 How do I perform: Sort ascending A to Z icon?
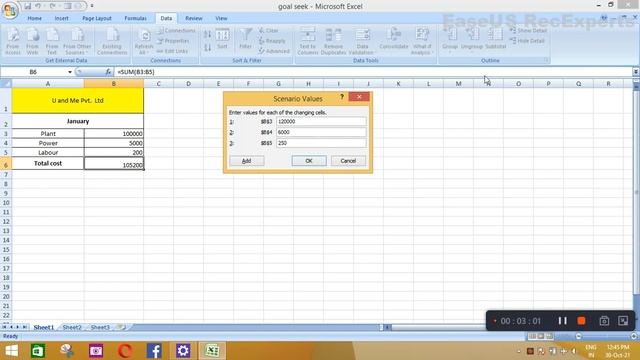click(x=207, y=35)
